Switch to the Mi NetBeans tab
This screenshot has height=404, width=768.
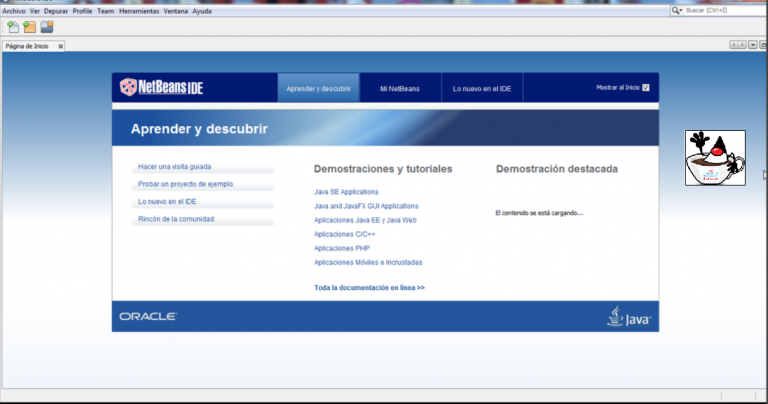click(x=400, y=88)
